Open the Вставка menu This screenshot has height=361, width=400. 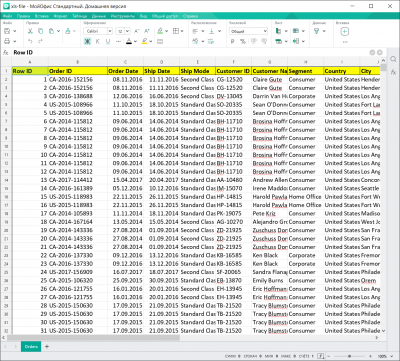42,16
